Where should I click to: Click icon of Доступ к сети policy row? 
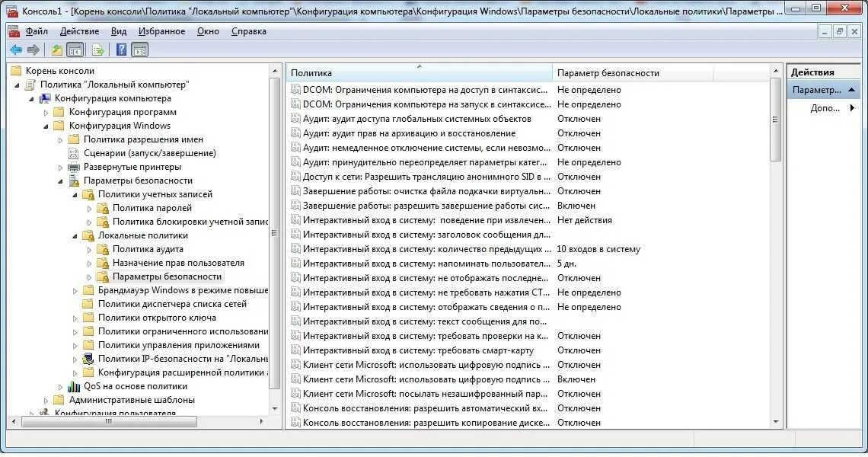[x=295, y=176]
